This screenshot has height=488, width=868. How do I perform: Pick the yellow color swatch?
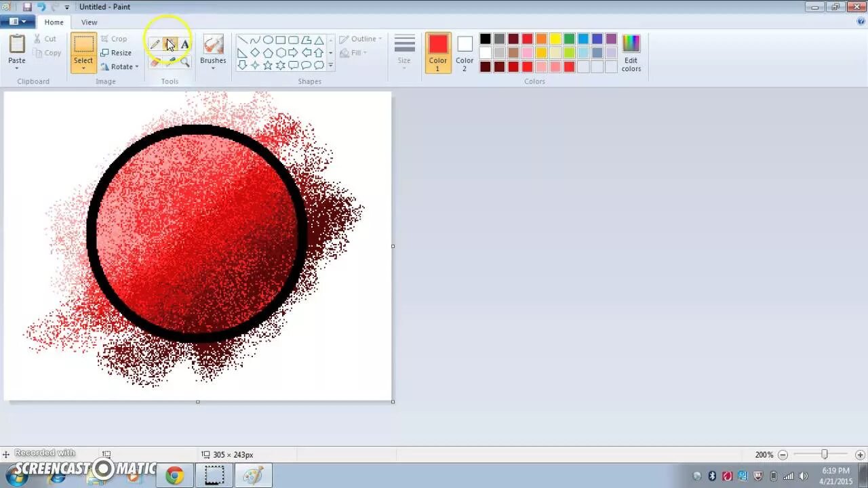[555, 39]
